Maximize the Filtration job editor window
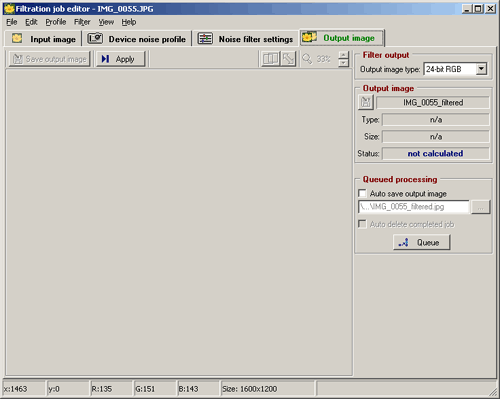This screenshot has height=399, width=500. coord(478,9)
